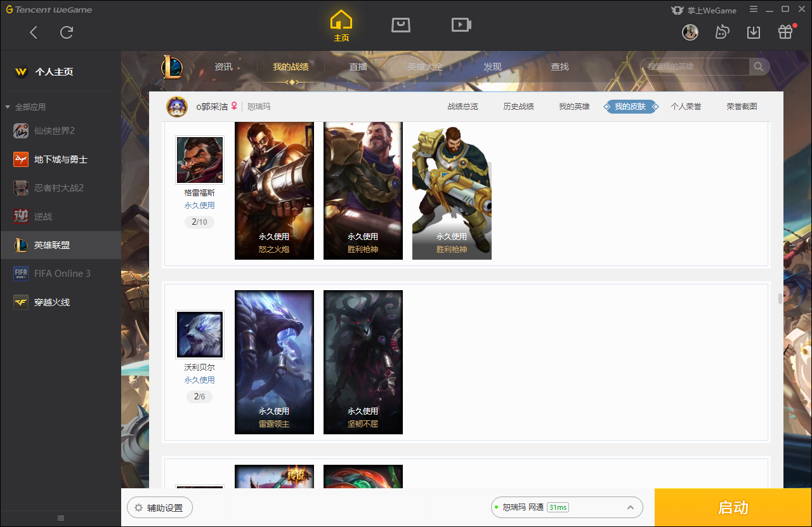Open gold armored Graves skin card
812x527 pixels.
click(452, 190)
